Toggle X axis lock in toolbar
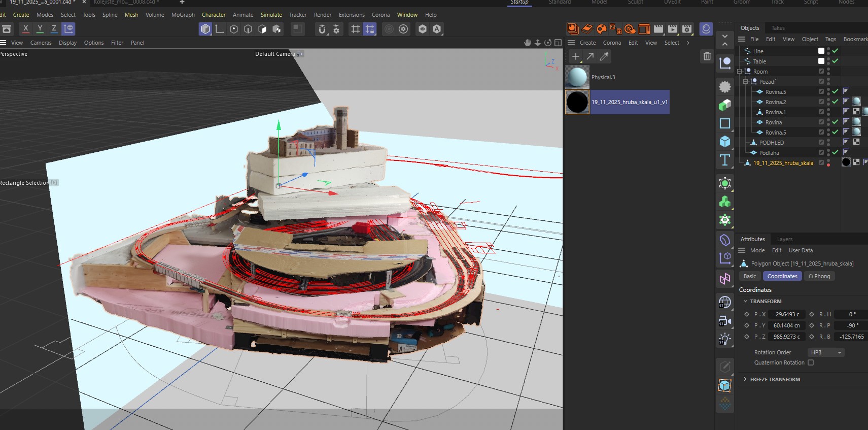Viewport: 868px width, 430px height. pyautogui.click(x=25, y=29)
